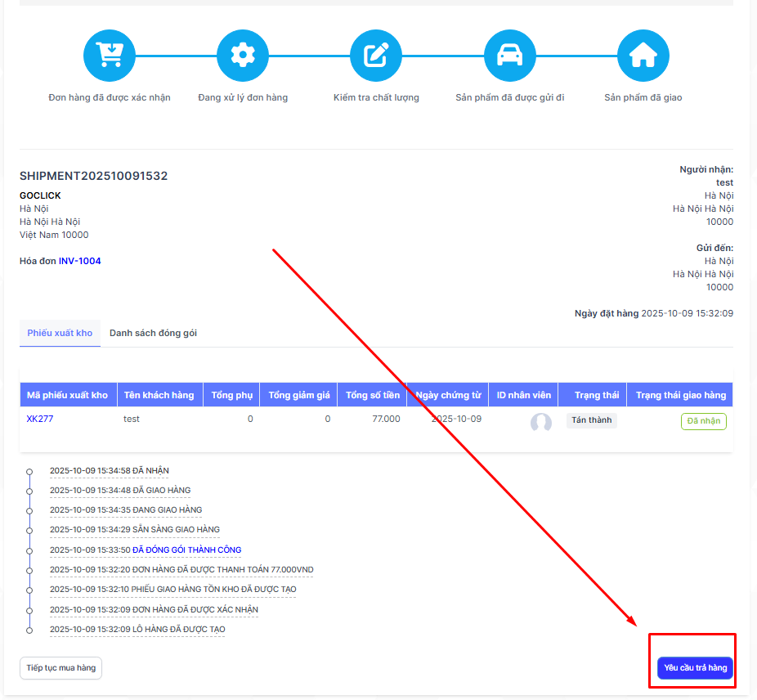Click the ĐÃ ĐÓNG GÓI THÀNH CÔNG log link
This screenshot has height=700, width=757.
point(187,550)
